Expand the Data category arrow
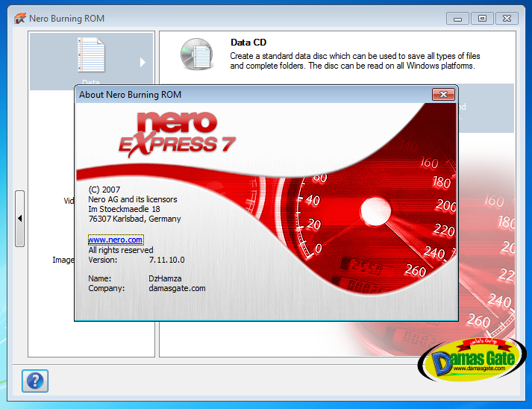The height and width of the screenshot is (409, 532). click(x=143, y=62)
